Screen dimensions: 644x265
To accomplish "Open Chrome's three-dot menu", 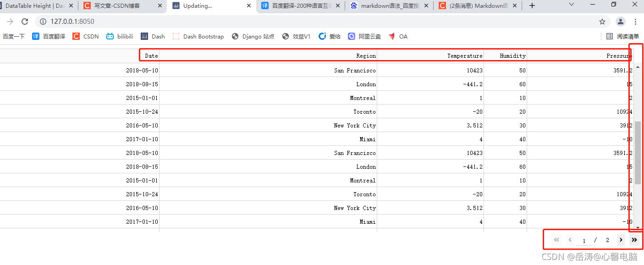I will pyautogui.click(x=636, y=22).
